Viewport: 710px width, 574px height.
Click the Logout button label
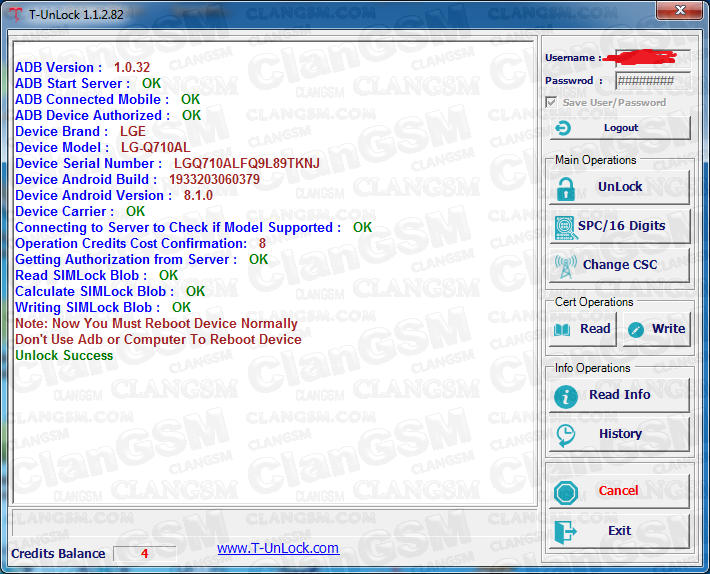(621, 128)
